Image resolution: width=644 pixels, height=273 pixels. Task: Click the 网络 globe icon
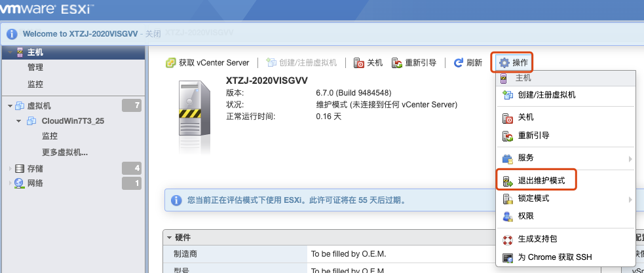[19, 183]
